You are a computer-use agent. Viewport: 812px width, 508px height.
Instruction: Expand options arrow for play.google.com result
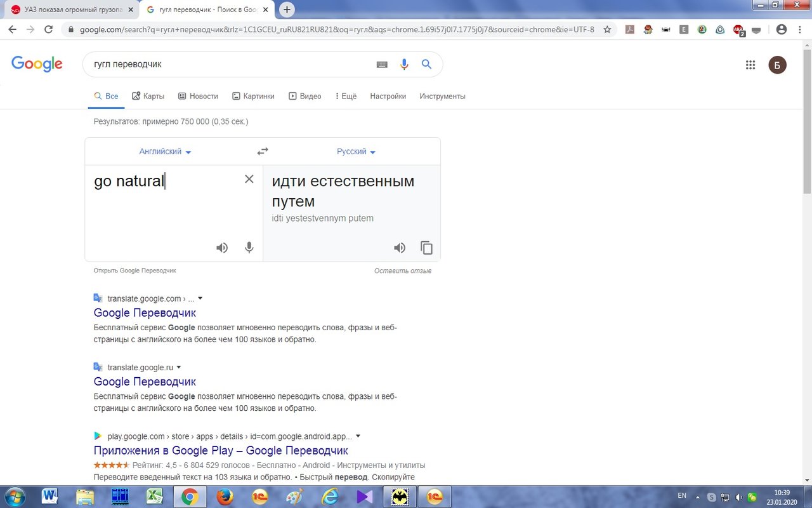pos(358,436)
